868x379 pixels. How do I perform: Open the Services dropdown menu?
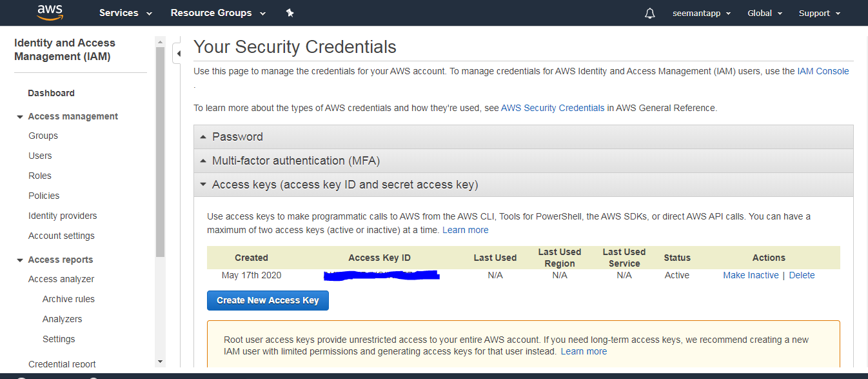(126, 13)
